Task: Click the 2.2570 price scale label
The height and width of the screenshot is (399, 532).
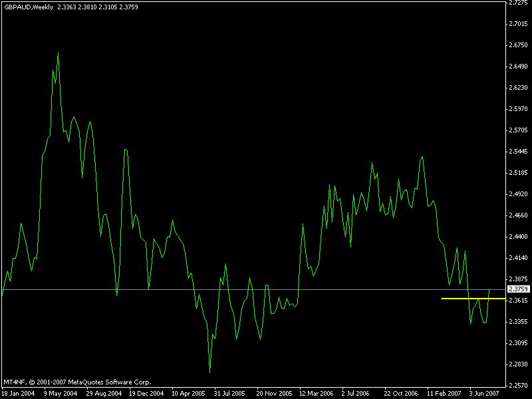Action: [x=517, y=386]
